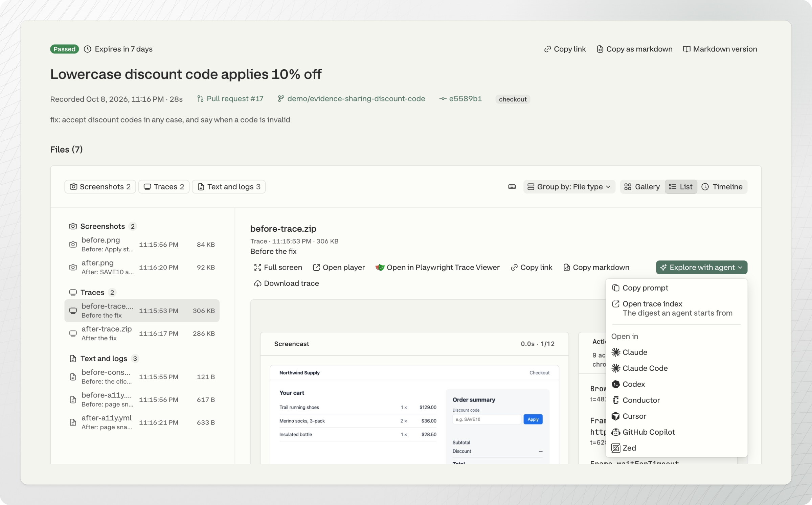
Task: Click the checkout tag
Action: tap(513, 99)
